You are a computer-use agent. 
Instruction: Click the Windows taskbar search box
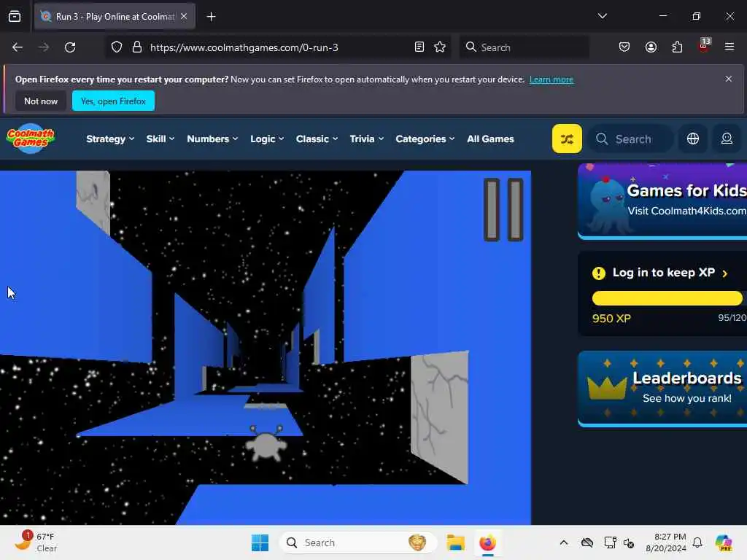point(357,542)
